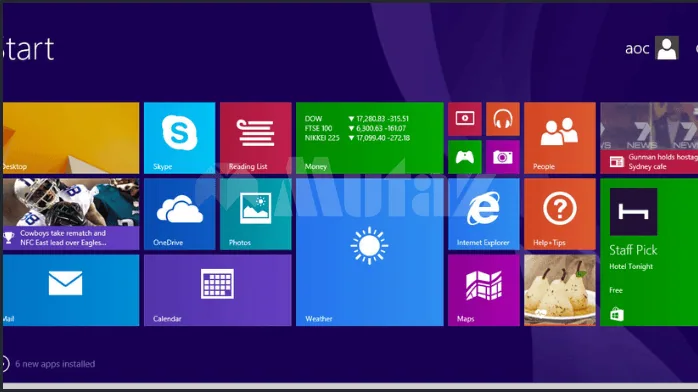The height and width of the screenshot is (392, 698).
Task: Click the DOW index value row
Action: tap(357, 119)
